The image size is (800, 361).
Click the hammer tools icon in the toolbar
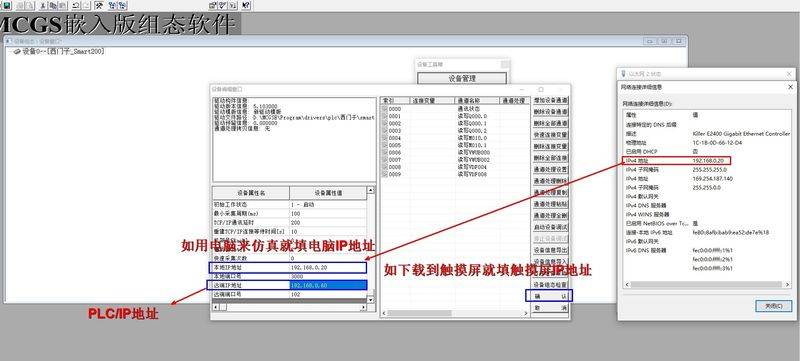click(x=99, y=5)
